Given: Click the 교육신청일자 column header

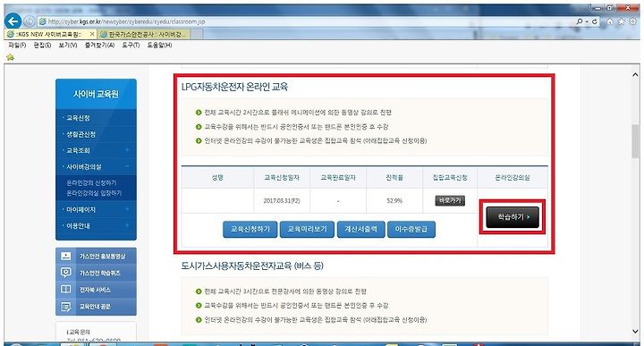Looking at the screenshot, I should click(282, 178).
